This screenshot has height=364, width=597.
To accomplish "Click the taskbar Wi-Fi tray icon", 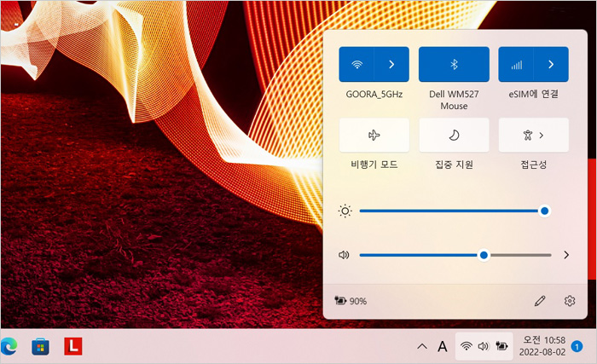I will coord(466,346).
